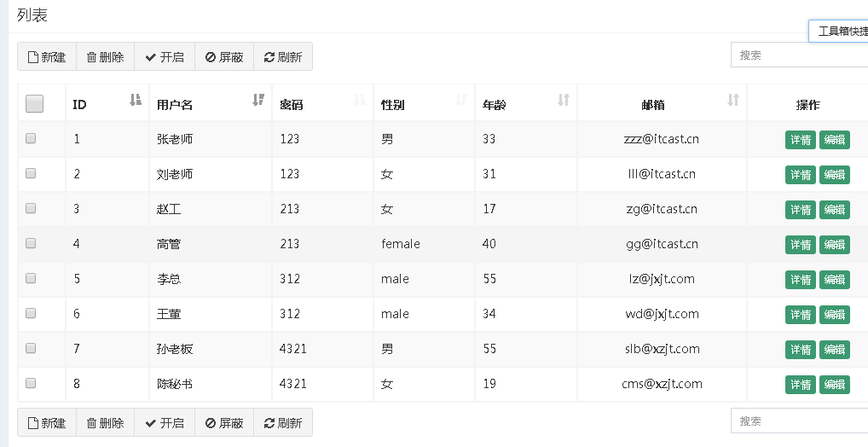Check the row checkbox for 高管
The width and height of the screenshot is (868, 447).
point(31,242)
